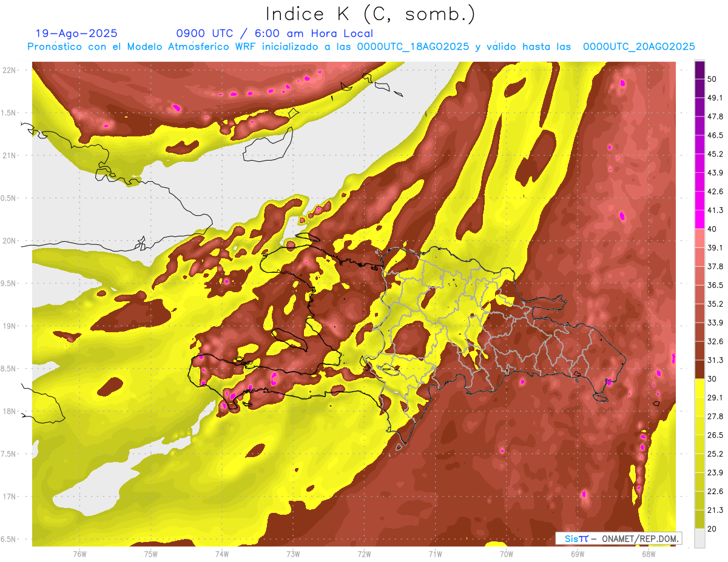Click the '71W' longitude label
The height and width of the screenshot is (562, 728).
coord(435,554)
